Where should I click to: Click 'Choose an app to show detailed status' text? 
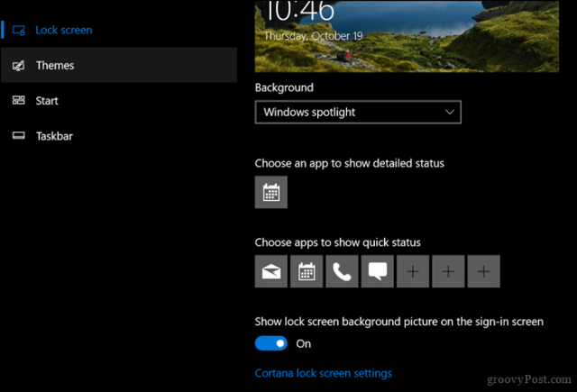point(349,163)
